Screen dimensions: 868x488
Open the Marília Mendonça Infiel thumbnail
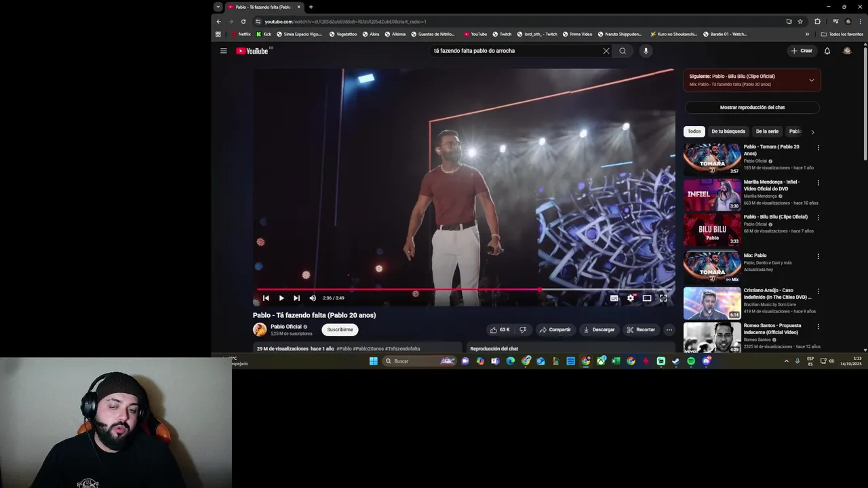coord(712,194)
